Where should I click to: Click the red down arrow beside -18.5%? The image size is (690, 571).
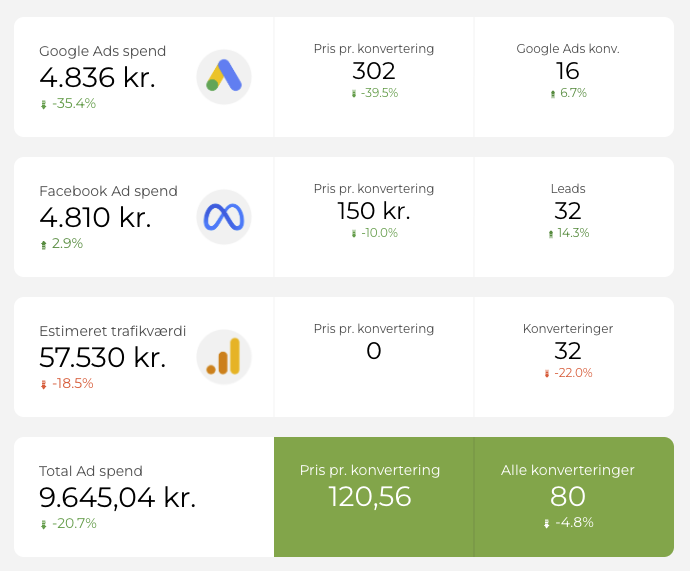click(x=44, y=384)
